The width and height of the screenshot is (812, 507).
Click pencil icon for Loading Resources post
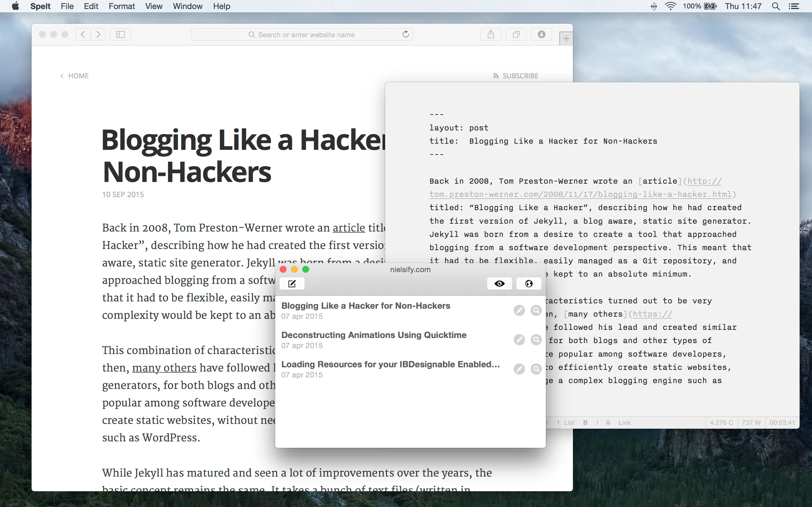pos(519,369)
